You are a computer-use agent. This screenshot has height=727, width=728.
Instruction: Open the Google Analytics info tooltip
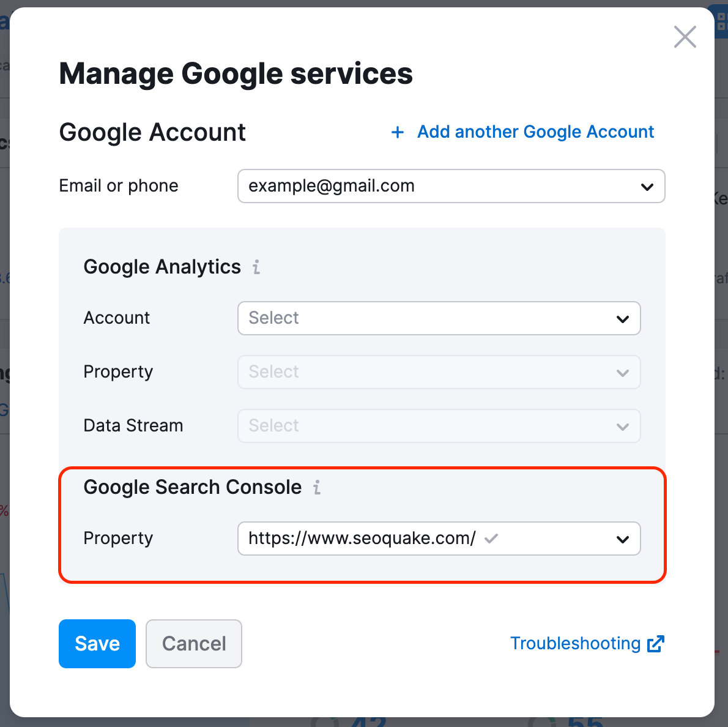point(256,267)
